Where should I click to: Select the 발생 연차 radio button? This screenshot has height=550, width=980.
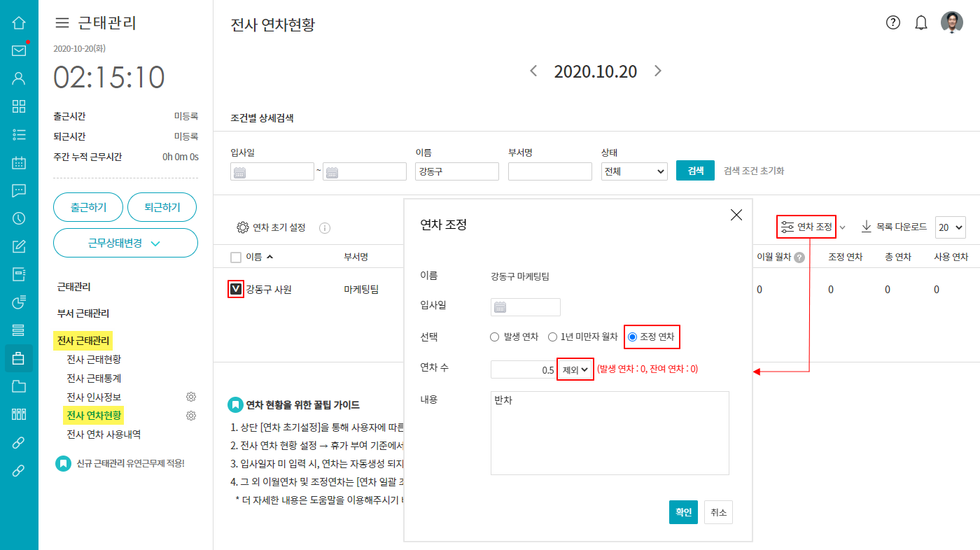pyautogui.click(x=495, y=337)
